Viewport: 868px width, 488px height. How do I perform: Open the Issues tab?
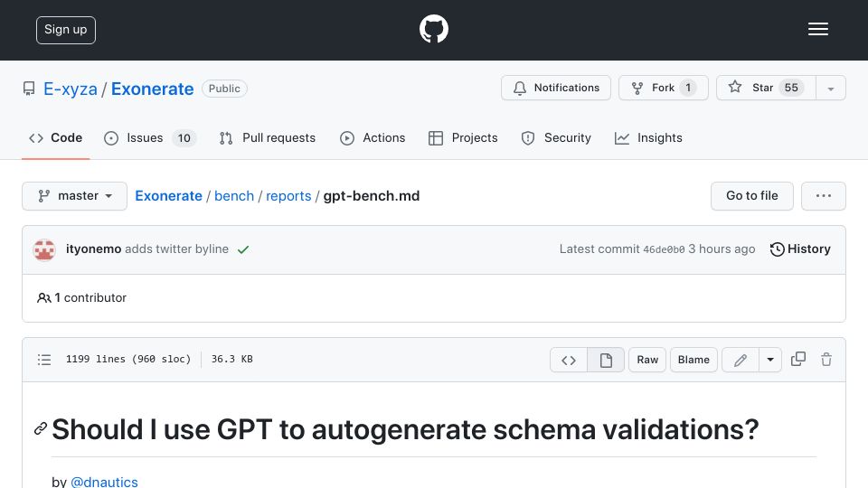pyautogui.click(x=149, y=137)
